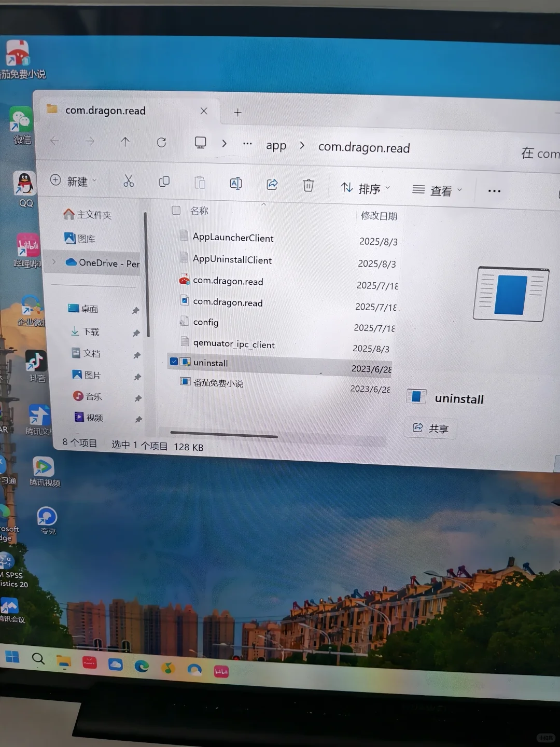
Task: Uncheck the uninstall file's selection checkbox
Action: (174, 362)
